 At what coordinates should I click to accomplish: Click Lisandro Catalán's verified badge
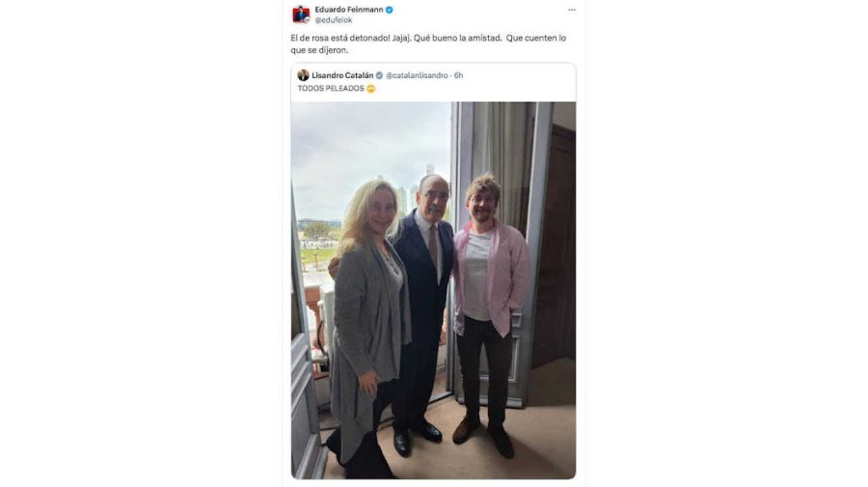(x=379, y=75)
